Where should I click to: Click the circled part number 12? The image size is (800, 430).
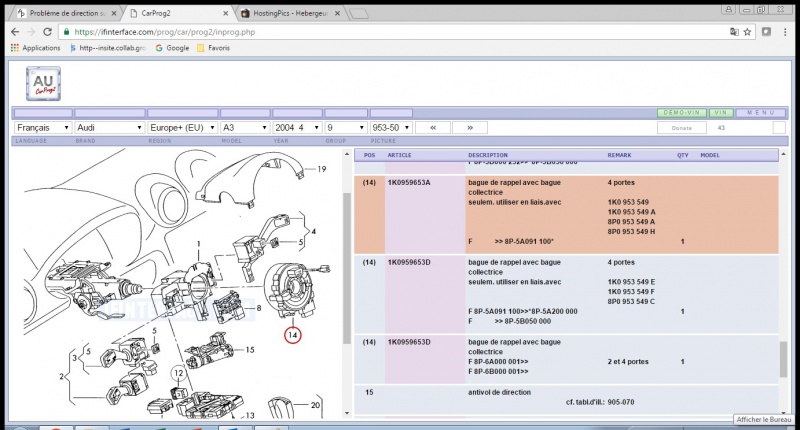coord(178,373)
